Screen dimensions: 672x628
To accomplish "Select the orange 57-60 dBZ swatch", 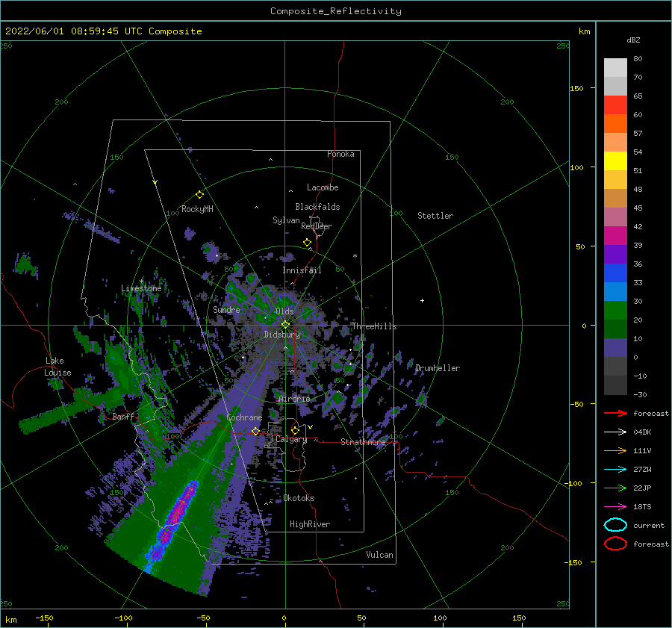I will coord(615,124).
